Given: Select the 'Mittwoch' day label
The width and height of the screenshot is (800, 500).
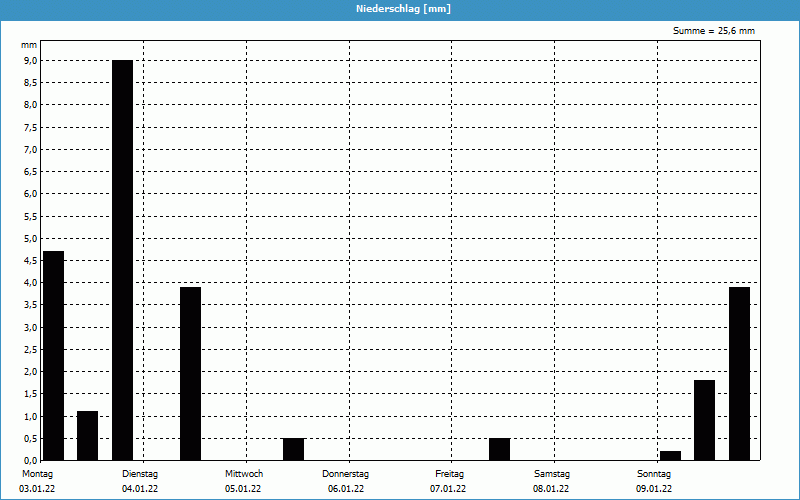Looking at the screenshot, I should [244, 473].
